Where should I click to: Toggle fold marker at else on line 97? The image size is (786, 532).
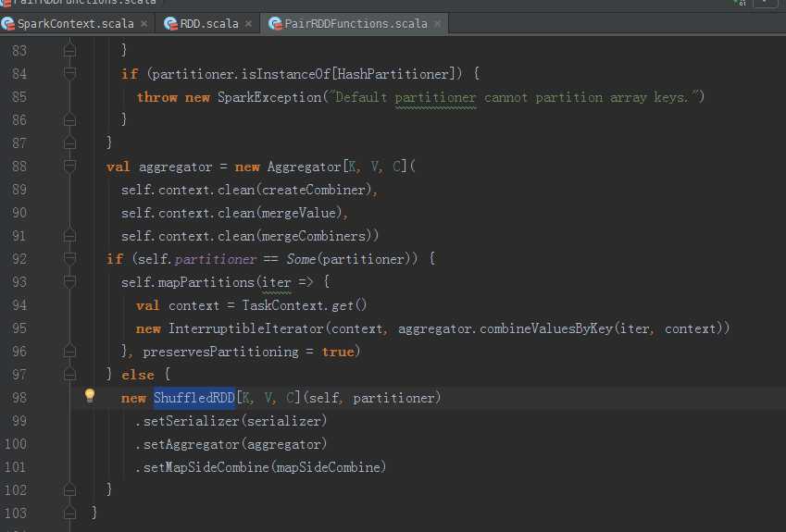pos(69,374)
